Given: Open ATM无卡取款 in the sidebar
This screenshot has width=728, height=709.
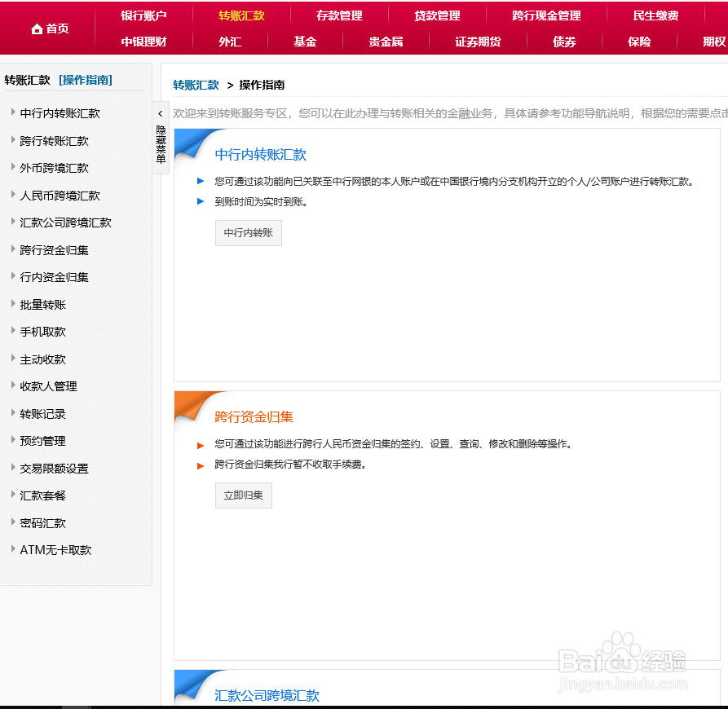Looking at the screenshot, I should [55, 550].
